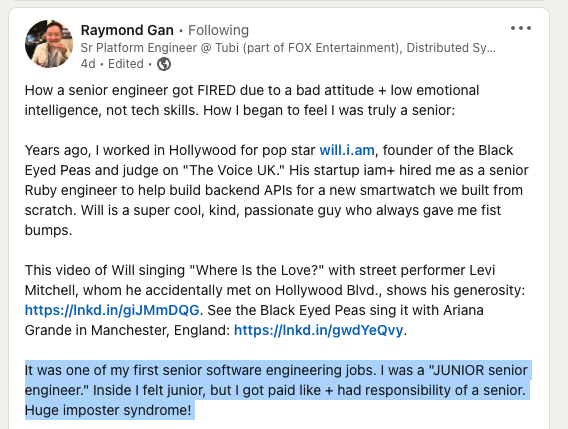Open Raymond Gan's profile photo

[x=49, y=44]
